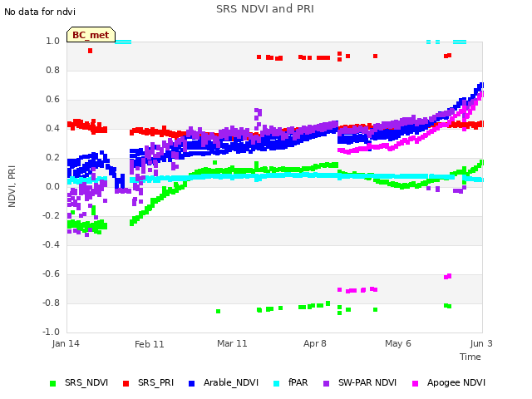Screen dimensions: 532x399
Task: Click the cyan fPAR legend swatch
Action: click(x=276, y=383)
